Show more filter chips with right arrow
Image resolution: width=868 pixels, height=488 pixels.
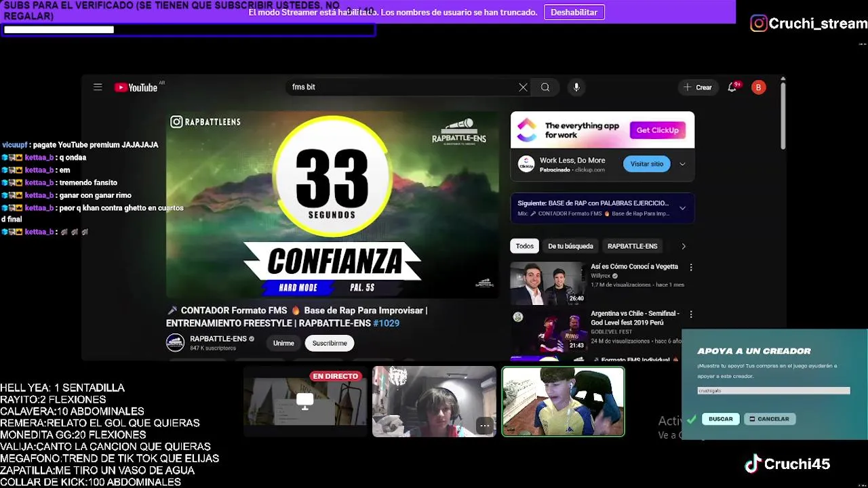683,246
